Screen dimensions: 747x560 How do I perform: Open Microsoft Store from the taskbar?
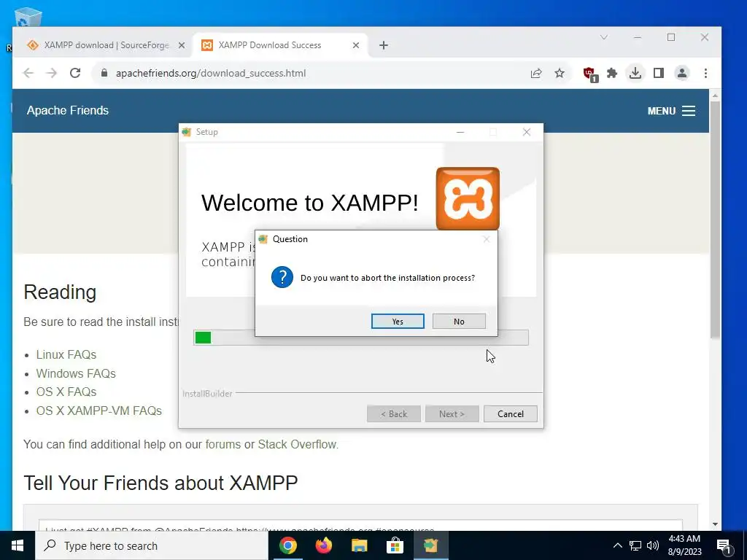pyautogui.click(x=395, y=545)
